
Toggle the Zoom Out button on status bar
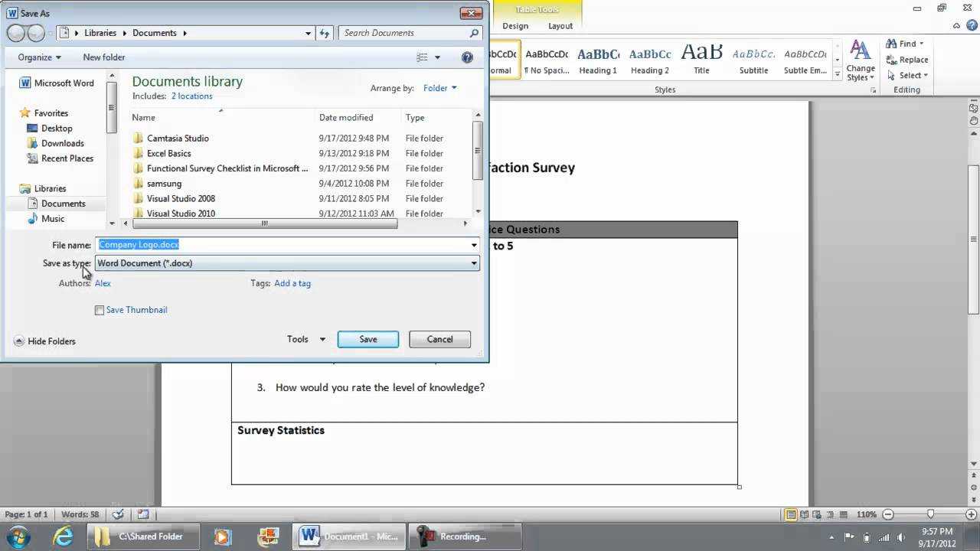point(890,514)
